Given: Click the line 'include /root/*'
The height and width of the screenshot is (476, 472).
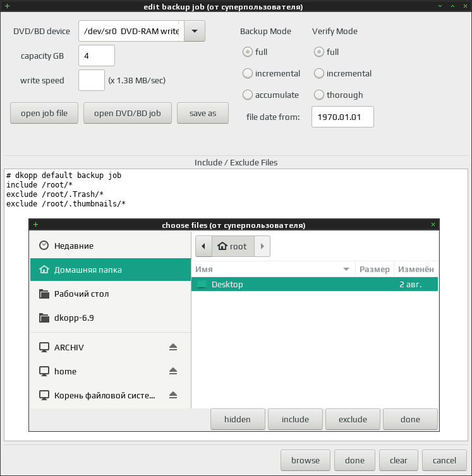Looking at the screenshot, I should coord(40,184).
